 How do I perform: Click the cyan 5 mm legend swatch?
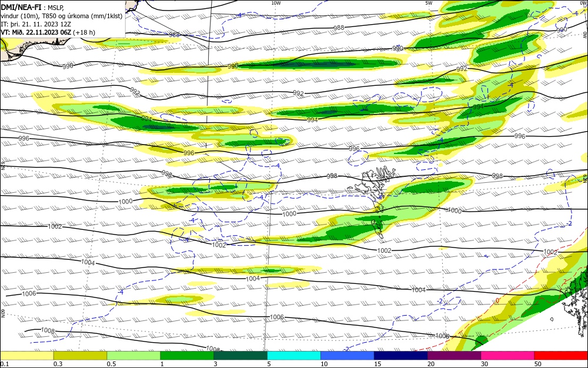[294, 356]
